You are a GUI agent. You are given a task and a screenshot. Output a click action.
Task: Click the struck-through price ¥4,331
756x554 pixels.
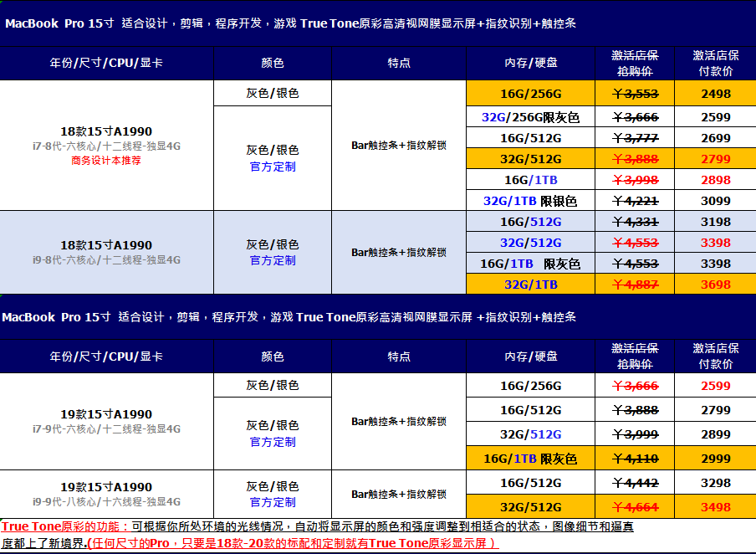coord(635,222)
